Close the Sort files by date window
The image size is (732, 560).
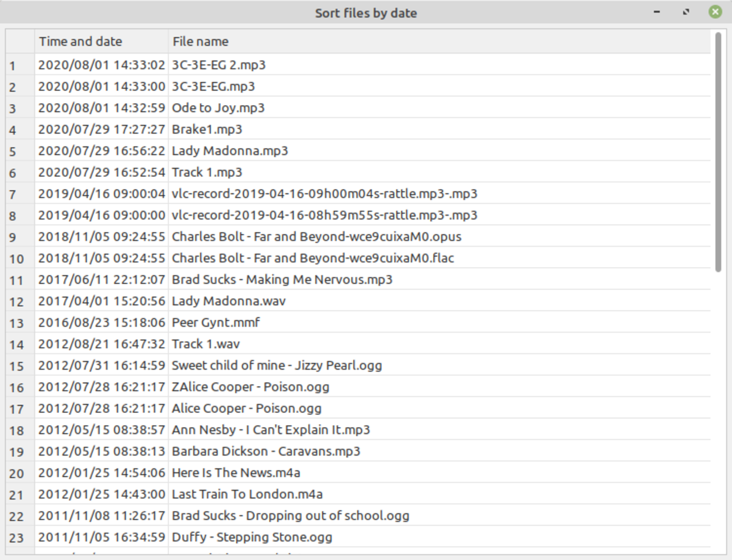click(x=715, y=12)
